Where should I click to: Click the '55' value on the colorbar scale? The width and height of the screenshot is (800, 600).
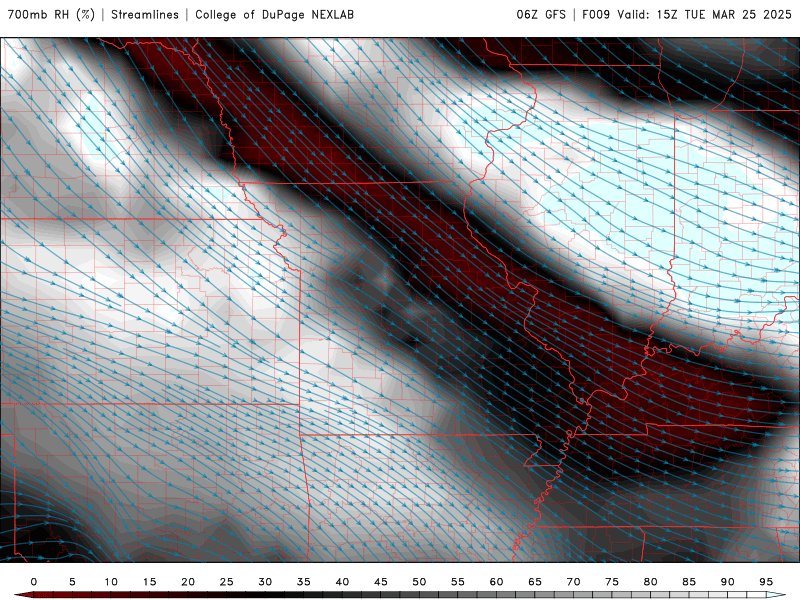458,582
